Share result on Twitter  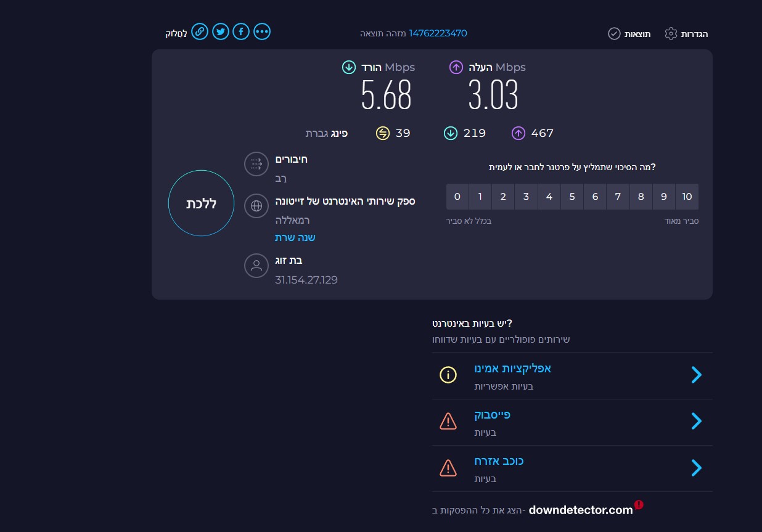(x=220, y=31)
